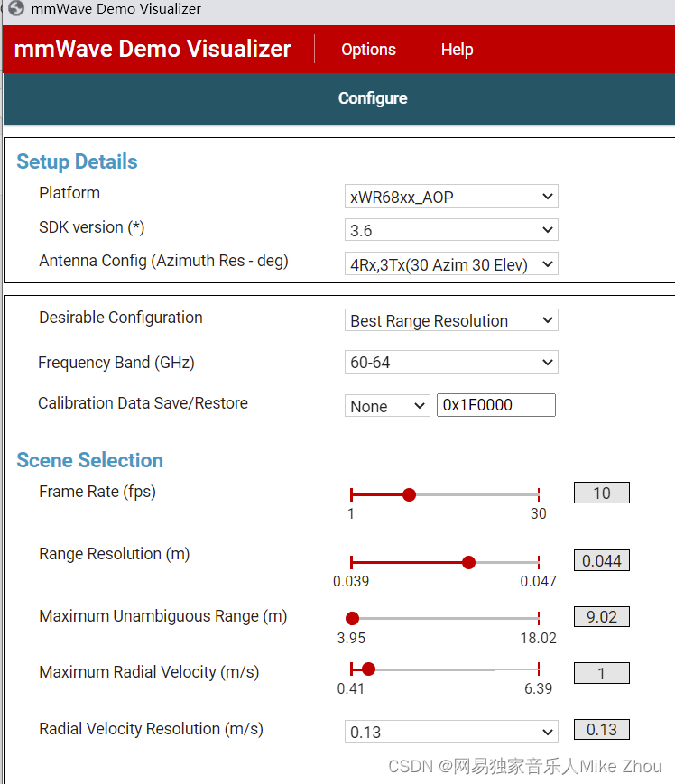This screenshot has width=675, height=784.
Task: Click the Maximum Unambiguous Range slider handle
Action: pos(353,619)
